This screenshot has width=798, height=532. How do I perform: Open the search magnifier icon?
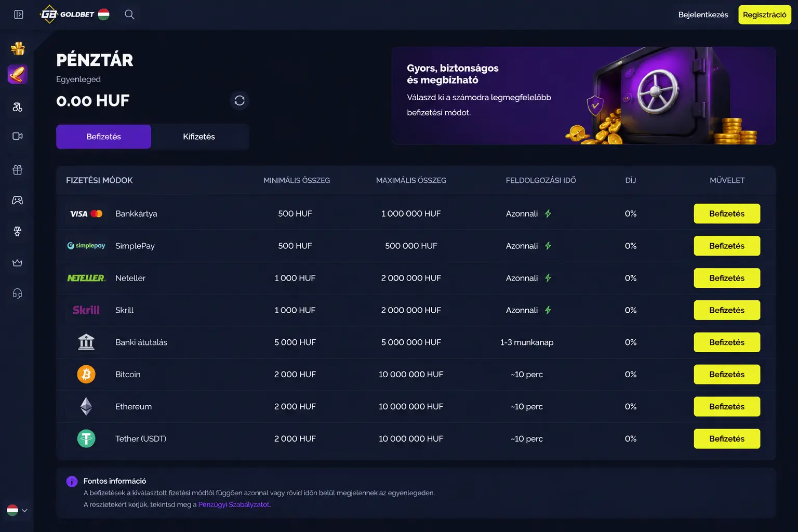[x=129, y=15]
